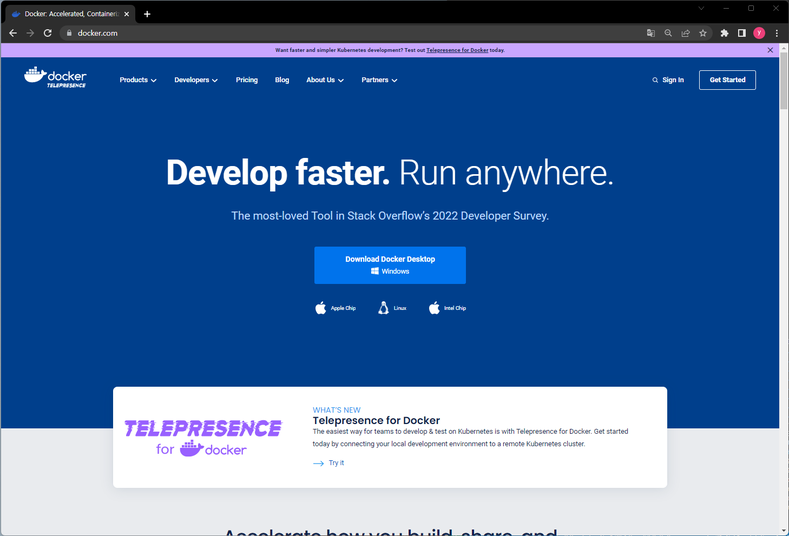Image resolution: width=789 pixels, height=536 pixels.
Task: Download for Intel Chip via Apple icon
Action: 434,308
